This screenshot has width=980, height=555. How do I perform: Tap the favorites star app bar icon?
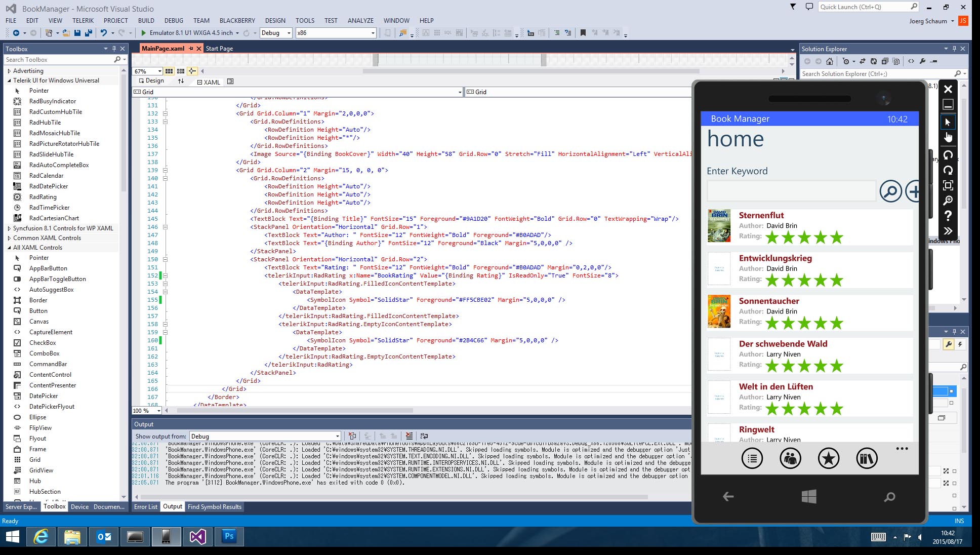pyautogui.click(x=828, y=458)
